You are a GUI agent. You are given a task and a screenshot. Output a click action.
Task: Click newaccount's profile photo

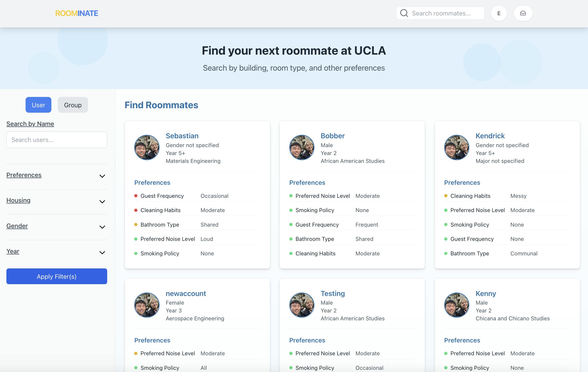pos(147,305)
